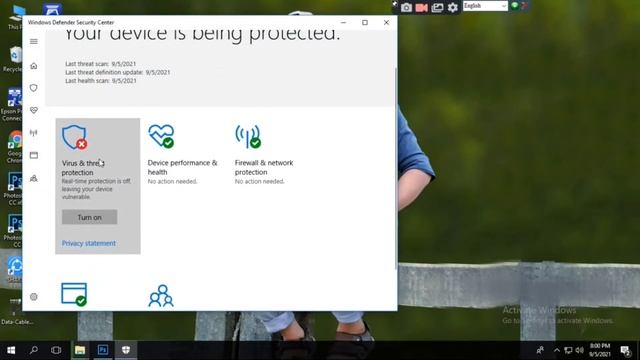Open Device performance & health title text

point(182,167)
